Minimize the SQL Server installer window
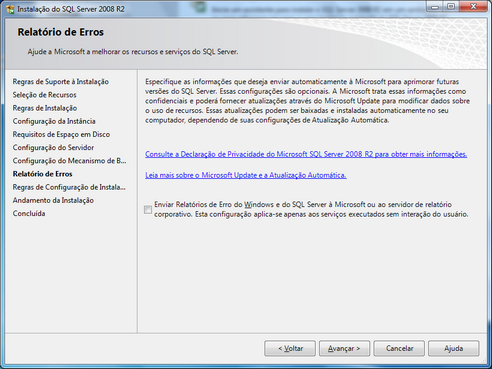The image size is (492, 369). click(435, 7)
